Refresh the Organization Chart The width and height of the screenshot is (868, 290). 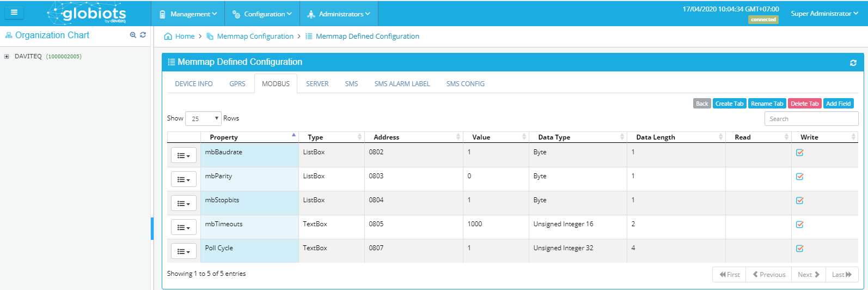point(143,35)
